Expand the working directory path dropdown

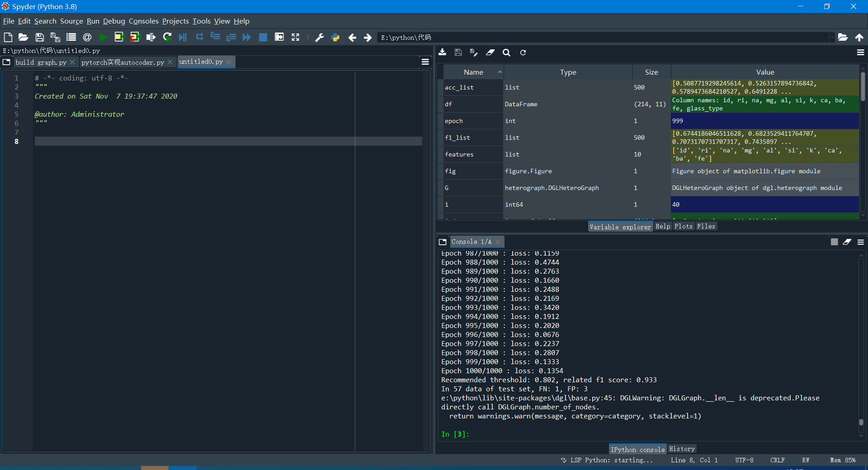pos(832,38)
